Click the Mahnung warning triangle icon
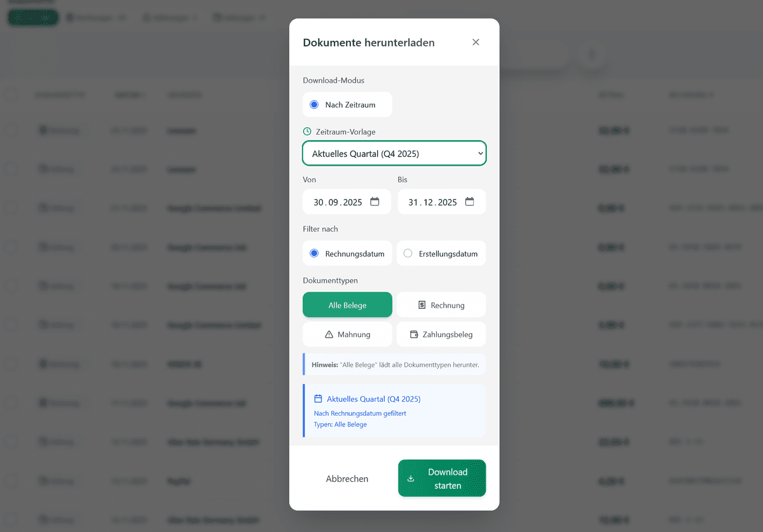This screenshot has height=532, width=763. [x=329, y=334]
